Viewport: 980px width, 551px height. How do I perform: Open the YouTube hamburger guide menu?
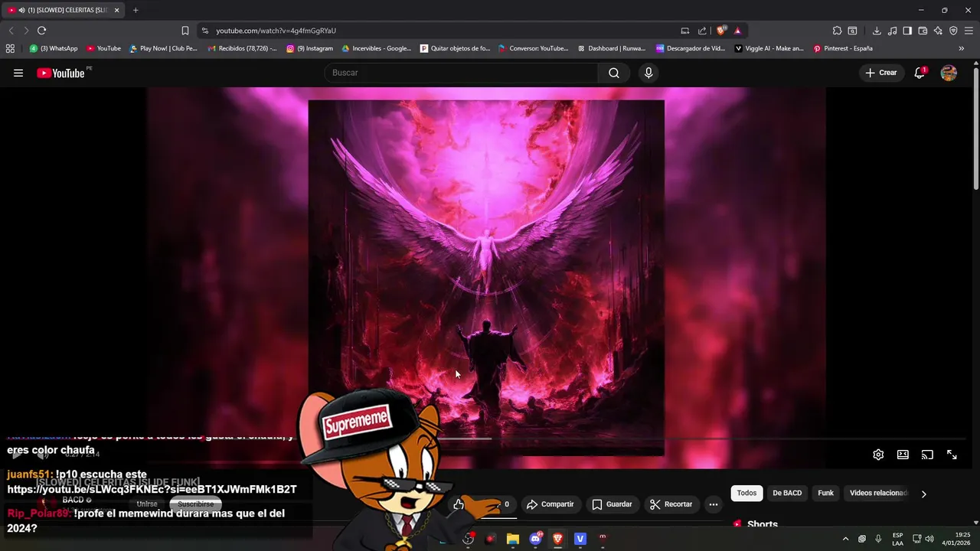[x=18, y=73]
